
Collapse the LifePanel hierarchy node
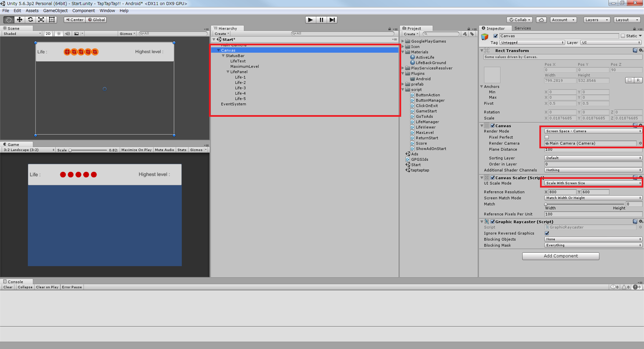pyautogui.click(x=228, y=72)
